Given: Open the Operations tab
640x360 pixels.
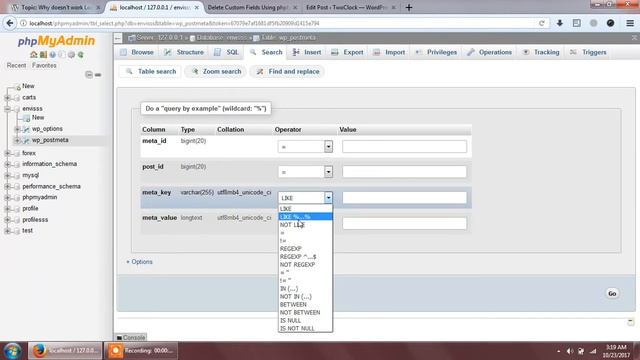Looking at the screenshot, I should [489, 52].
